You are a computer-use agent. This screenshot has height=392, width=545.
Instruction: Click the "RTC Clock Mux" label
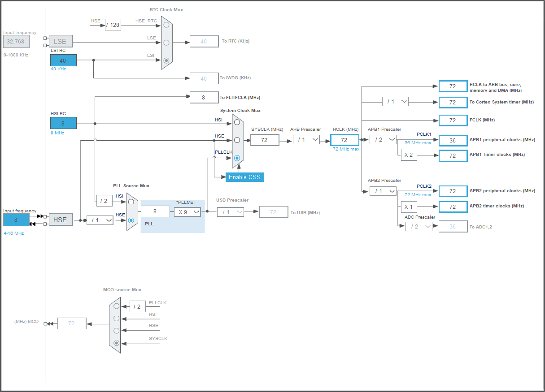pos(166,9)
